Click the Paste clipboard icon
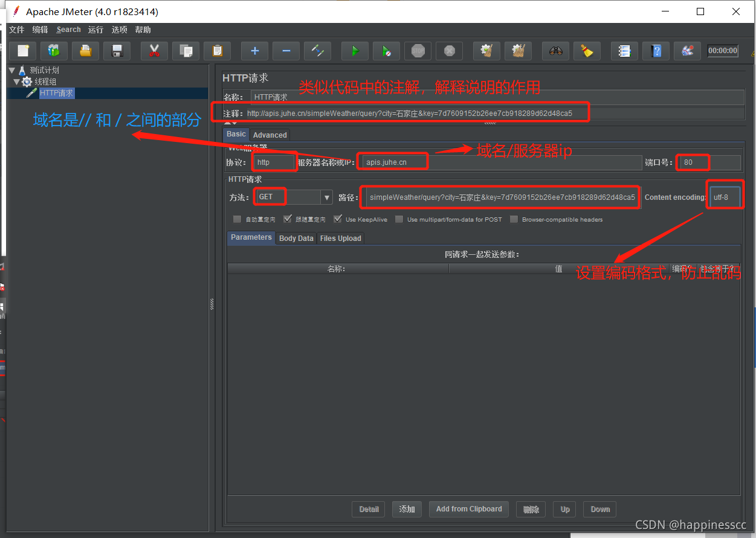Screen dimensions: 756x538 217,51
